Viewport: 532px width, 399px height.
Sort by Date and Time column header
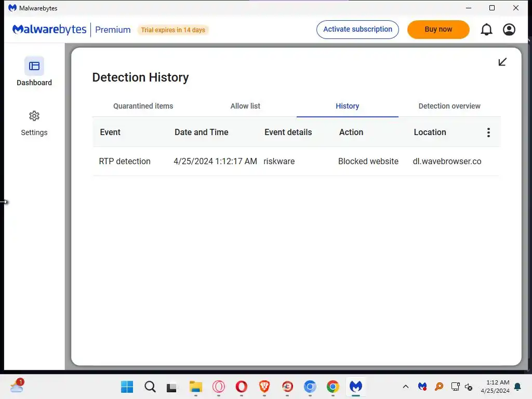(202, 132)
